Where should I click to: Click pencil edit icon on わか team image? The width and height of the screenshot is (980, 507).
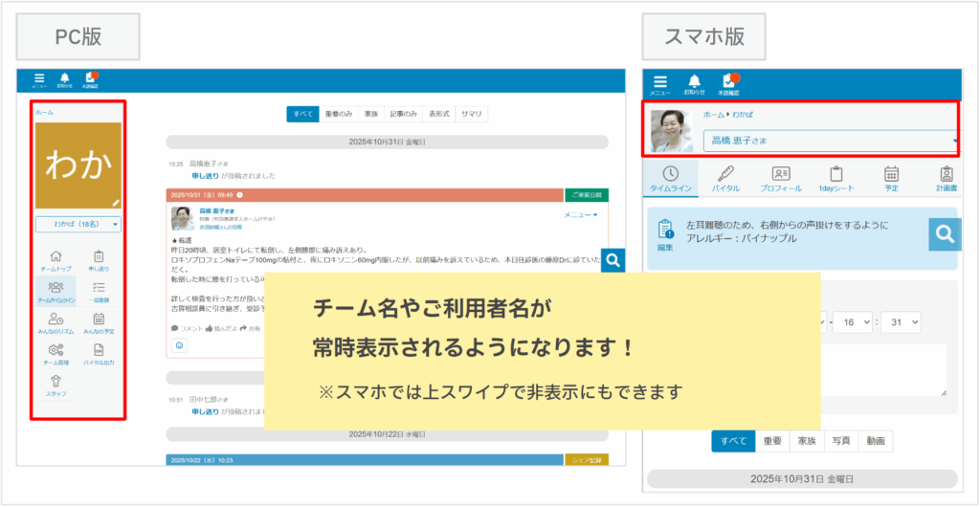point(116,202)
